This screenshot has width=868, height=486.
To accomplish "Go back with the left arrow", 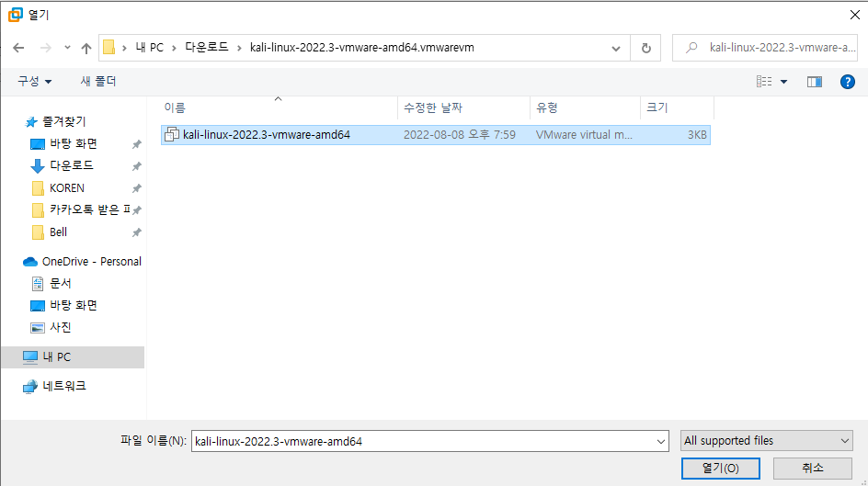I will point(18,48).
